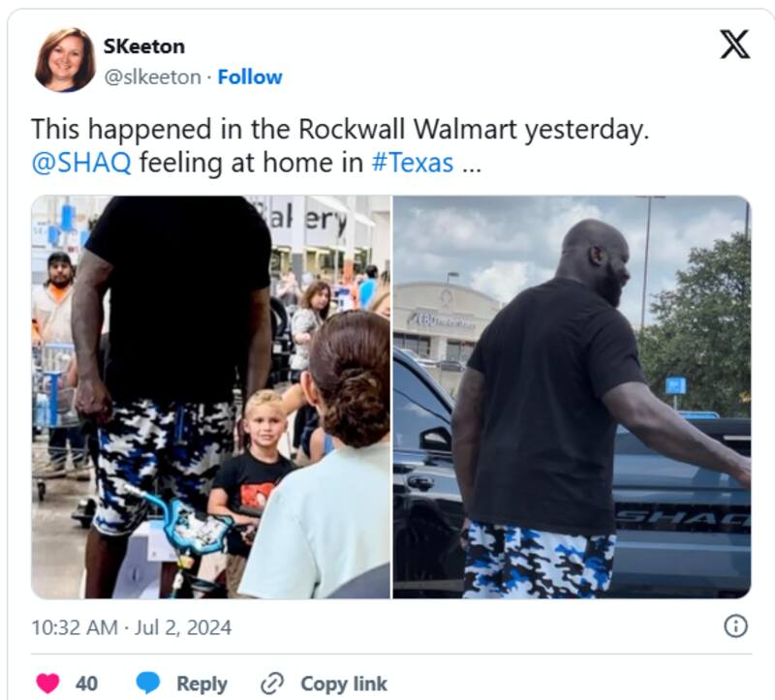The height and width of the screenshot is (700, 775).
Task: Click the X logo in the tweet corner
Action: (x=735, y=44)
